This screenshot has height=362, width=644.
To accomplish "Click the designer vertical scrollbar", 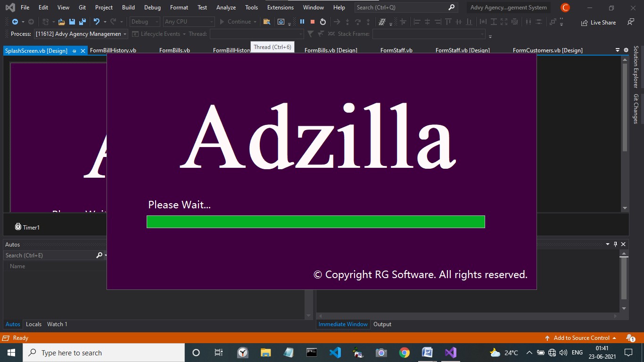I will 625,134.
